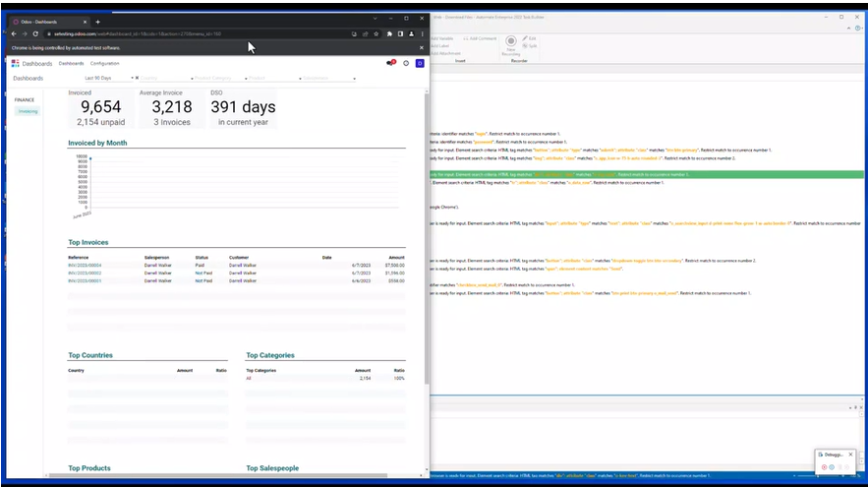Open invoice INV/2023/00004 link
Screen dimensions: 868x487
tap(85, 266)
